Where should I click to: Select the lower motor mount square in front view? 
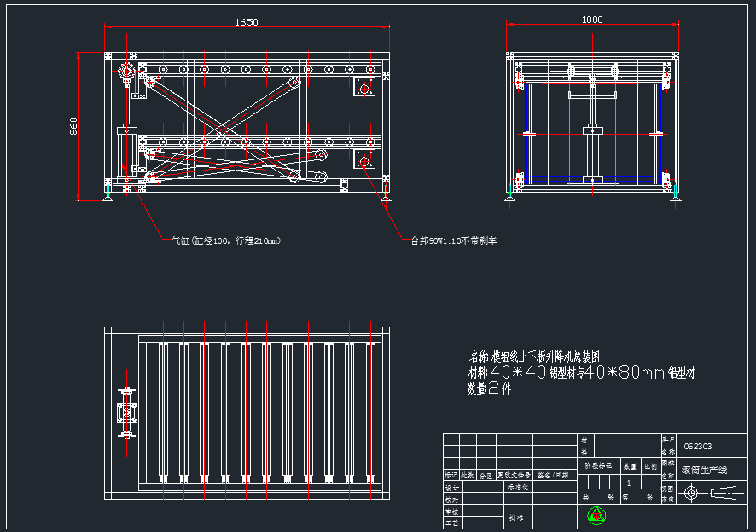[x=363, y=161]
